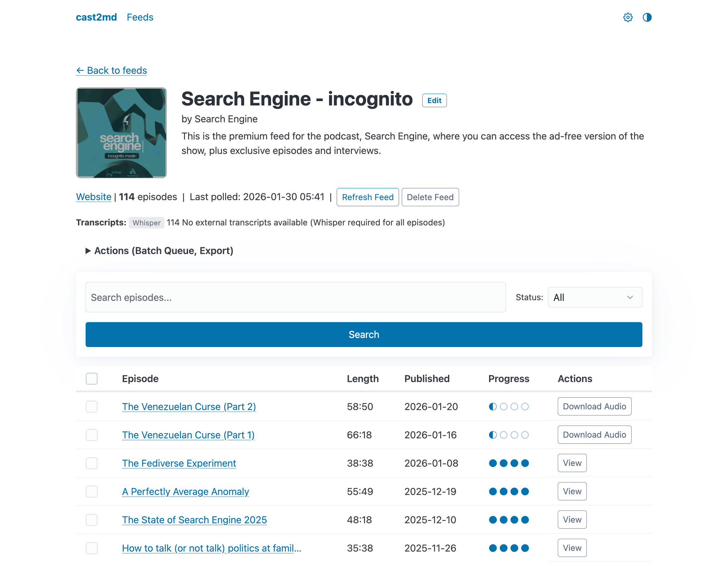Image resolution: width=728 pixels, height=562 pixels.
Task: Toggle dark mode with the contrast icon
Action: [647, 17]
